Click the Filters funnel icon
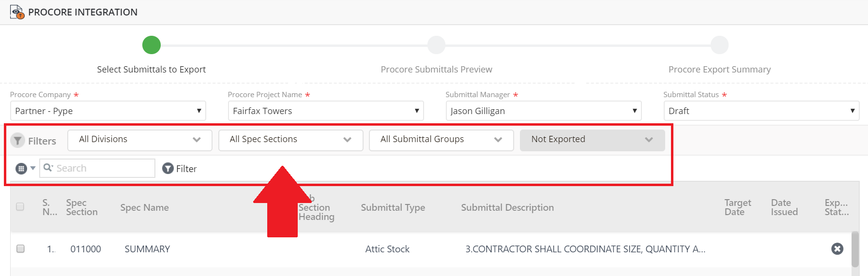868x276 pixels. click(17, 141)
